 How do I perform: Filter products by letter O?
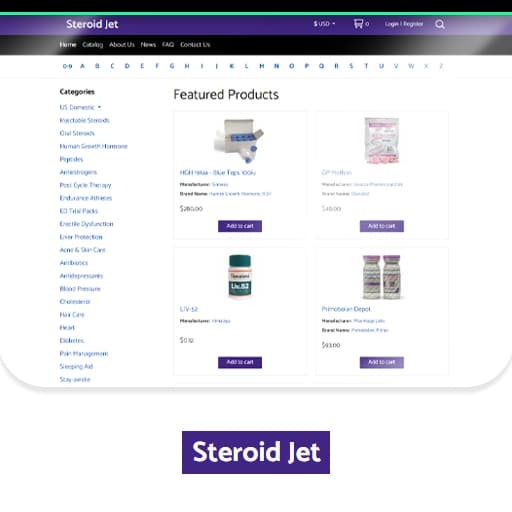coord(292,66)
